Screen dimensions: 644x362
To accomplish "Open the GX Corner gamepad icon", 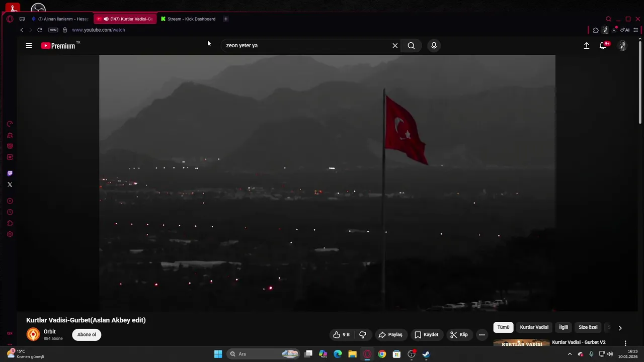I will [x=22, y=19].
